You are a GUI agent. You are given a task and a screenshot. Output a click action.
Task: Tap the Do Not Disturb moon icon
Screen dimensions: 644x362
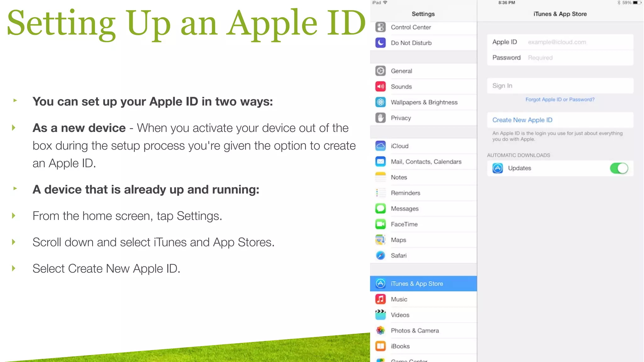(x=380, y=43)
